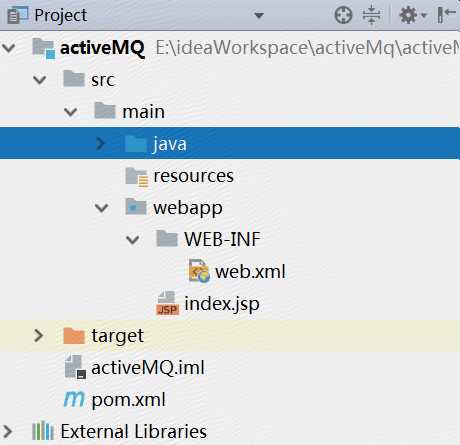
Task: Click the scroll from source target icon
Action: pyautogui.click(x=343, y=15)
